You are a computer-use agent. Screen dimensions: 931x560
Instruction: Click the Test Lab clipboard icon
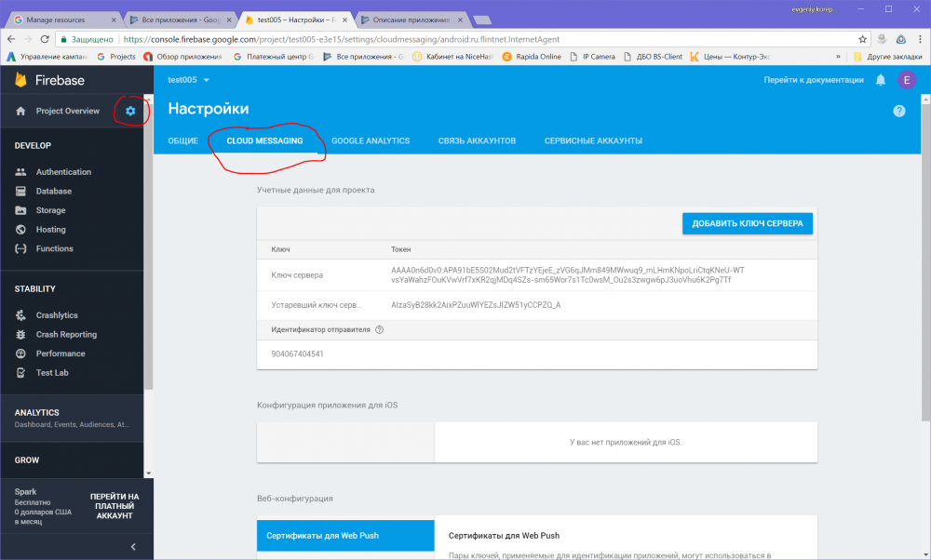point(20,372)
